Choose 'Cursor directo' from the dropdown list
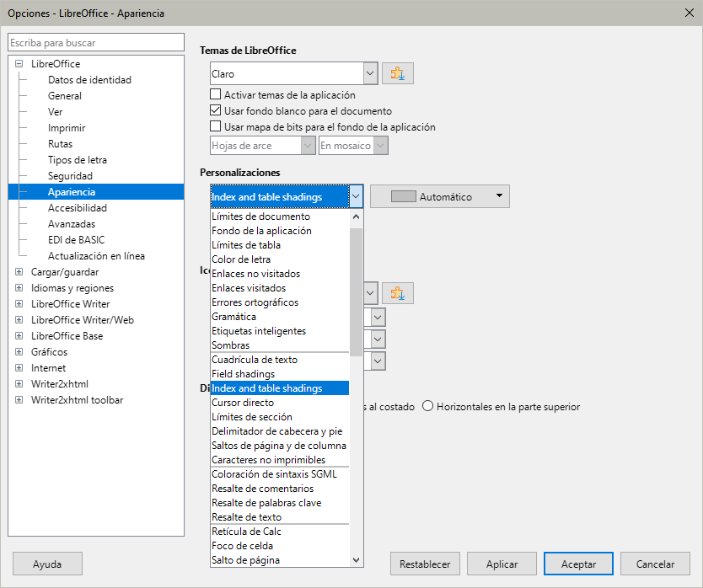This screenshot has width=703, height=588. (x=243, y=403)
